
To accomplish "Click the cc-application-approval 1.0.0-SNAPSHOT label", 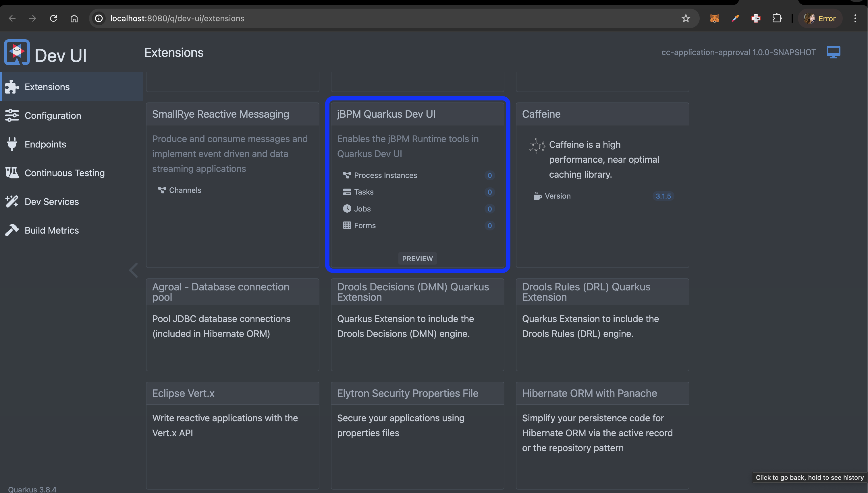I will coord(738,52).
